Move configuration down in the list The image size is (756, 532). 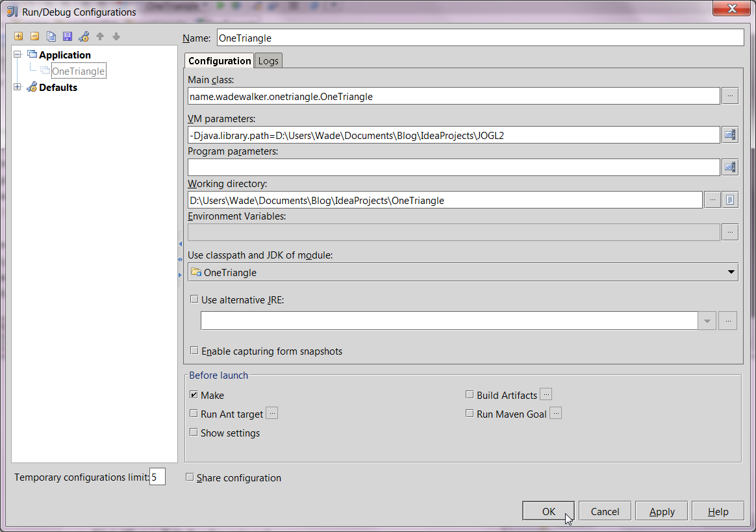(116, 36)
